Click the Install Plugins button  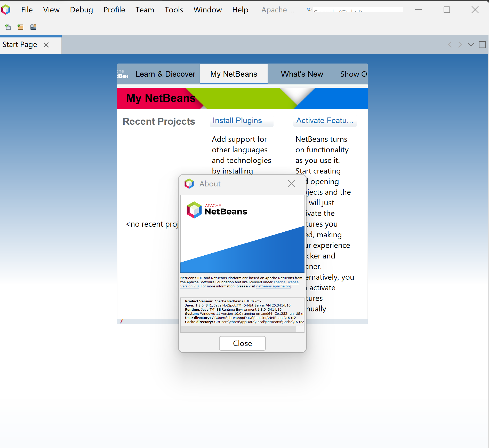click(x=242, y=121)
